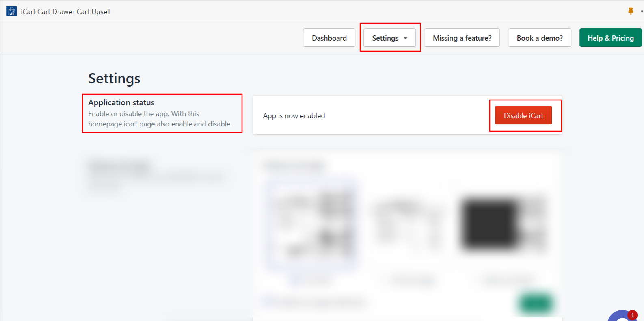
Task: Click the Settings page heading
Action: 114,78
